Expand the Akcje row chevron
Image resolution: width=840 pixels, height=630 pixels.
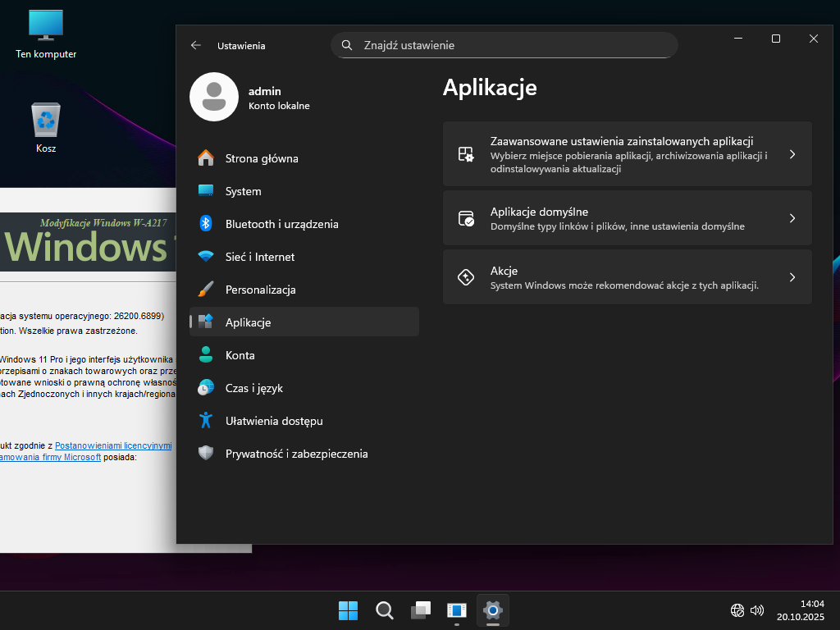click(x=792, y=277)
